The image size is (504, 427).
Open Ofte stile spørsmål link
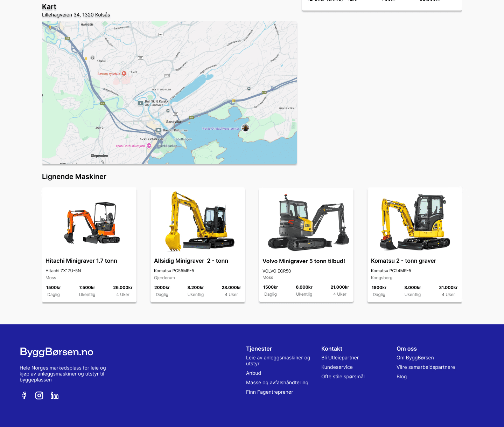pyautogui.click(x=343, y=377)
